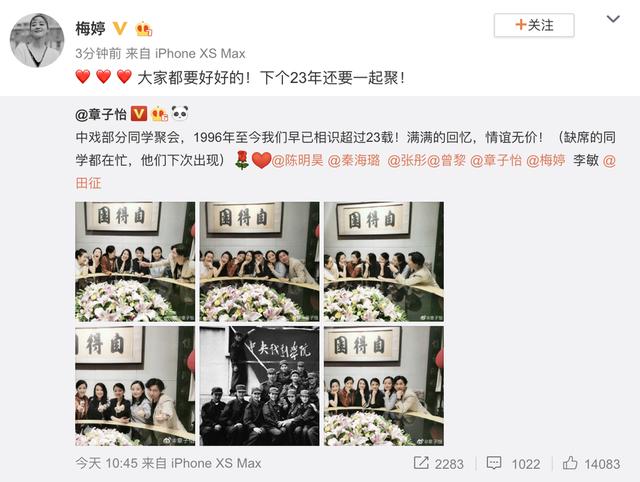Open 梅婷's profile avatar
Image resolution: width=640 pixels, height=482 pixels.
coord(37,40)
